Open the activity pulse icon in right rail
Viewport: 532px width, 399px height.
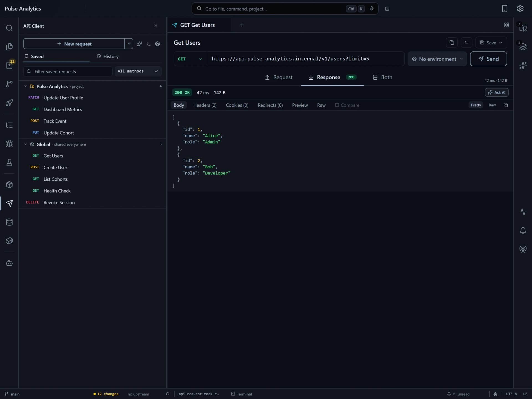[523, 212]
